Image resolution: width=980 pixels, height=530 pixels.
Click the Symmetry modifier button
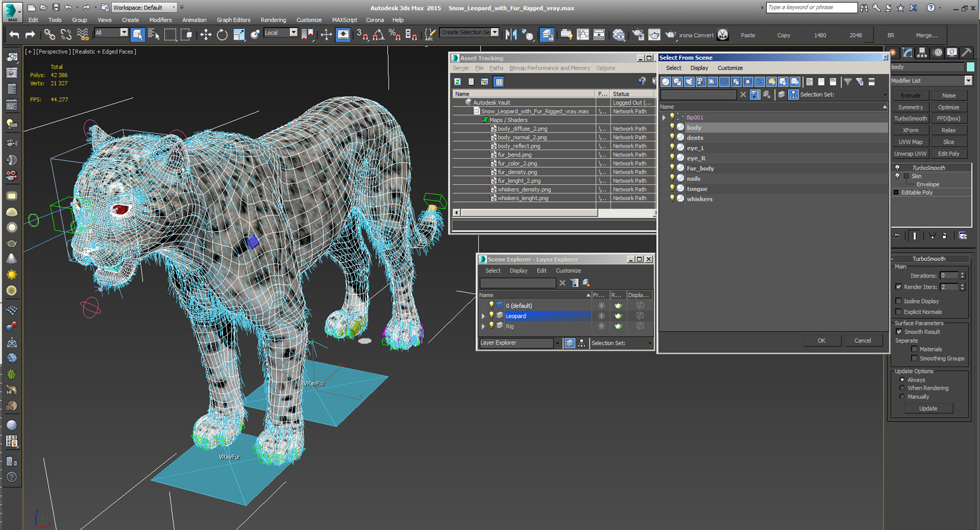[910, 107]
